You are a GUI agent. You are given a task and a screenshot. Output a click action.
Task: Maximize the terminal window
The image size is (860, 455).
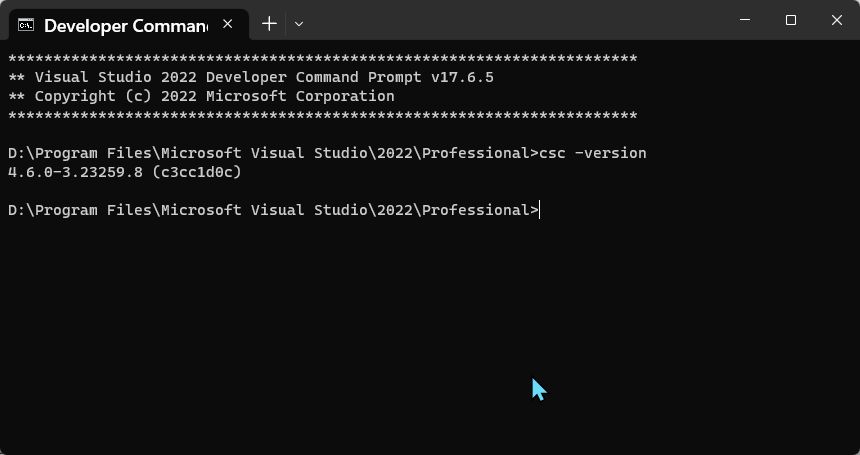pyautogui.click(x=791, y=20)
